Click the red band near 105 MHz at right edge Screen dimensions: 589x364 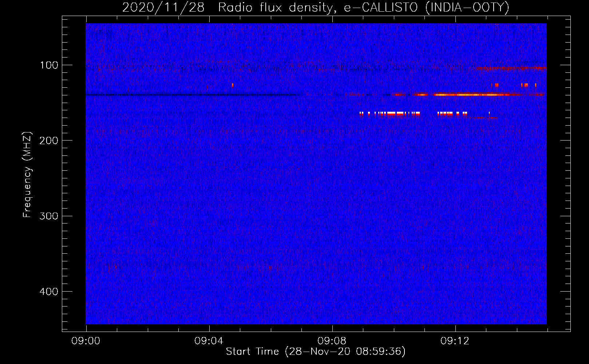511,68
